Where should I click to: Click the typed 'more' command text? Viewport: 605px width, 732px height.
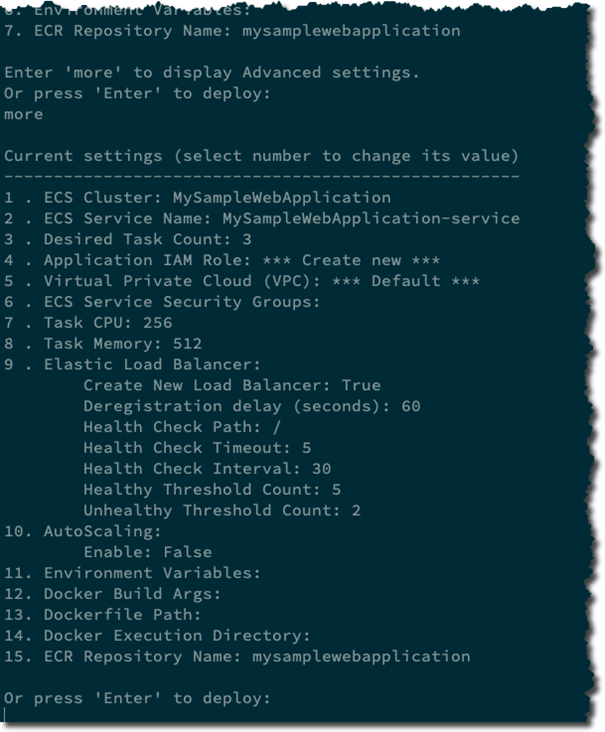click(24, 115)
